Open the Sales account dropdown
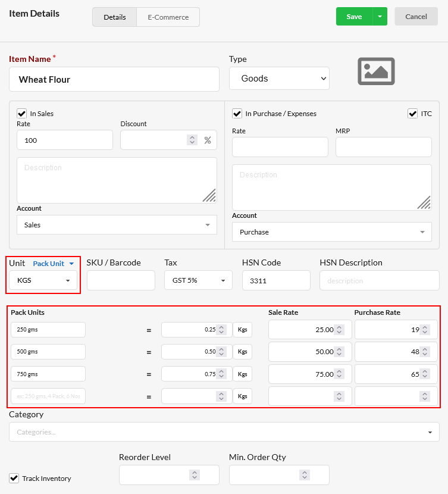This screenshot has width=448, height=494. point(117,224)
